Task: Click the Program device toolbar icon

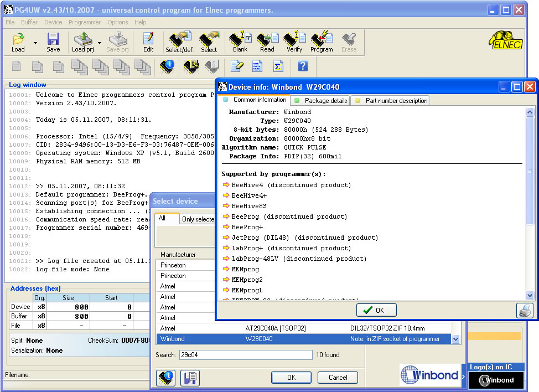Action: point(322,42)
